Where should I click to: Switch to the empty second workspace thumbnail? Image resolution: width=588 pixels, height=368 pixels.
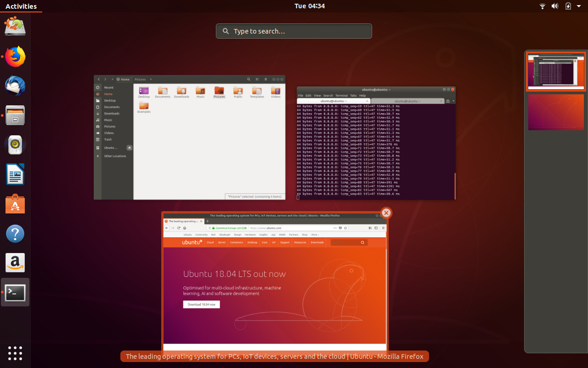tap(556, 112)
